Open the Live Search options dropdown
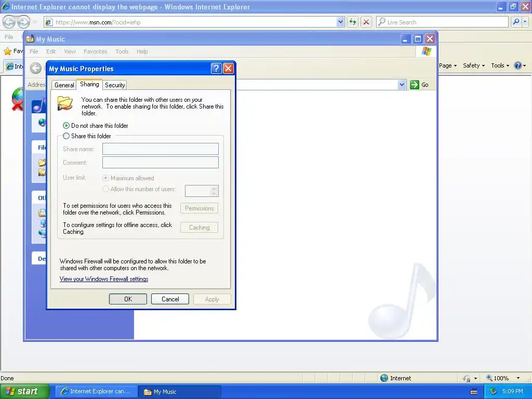 (525, 22)
